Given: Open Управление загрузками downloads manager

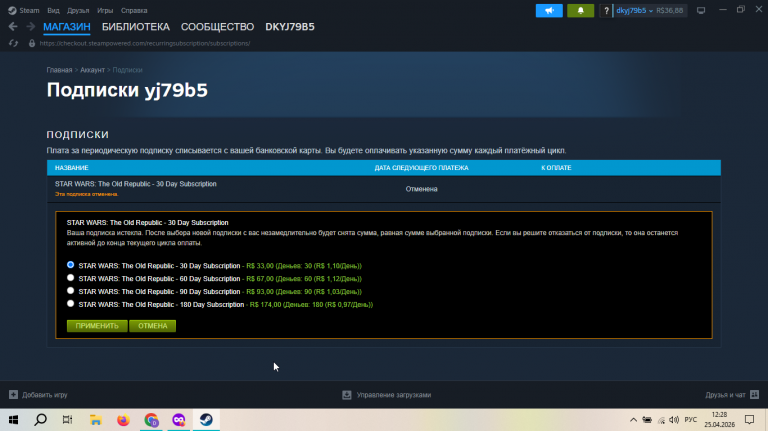Looking at the screenshot, I should tap(386, 395).
